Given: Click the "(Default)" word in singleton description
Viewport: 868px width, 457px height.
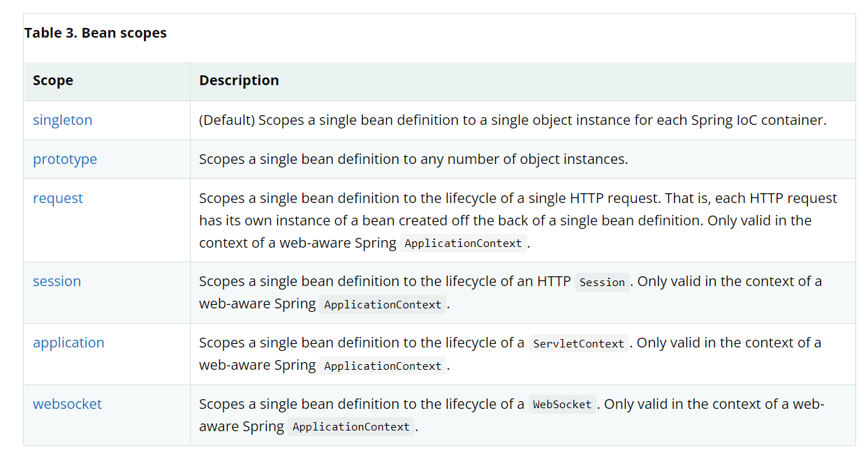Looking at the screenshot, I should 227,120.
